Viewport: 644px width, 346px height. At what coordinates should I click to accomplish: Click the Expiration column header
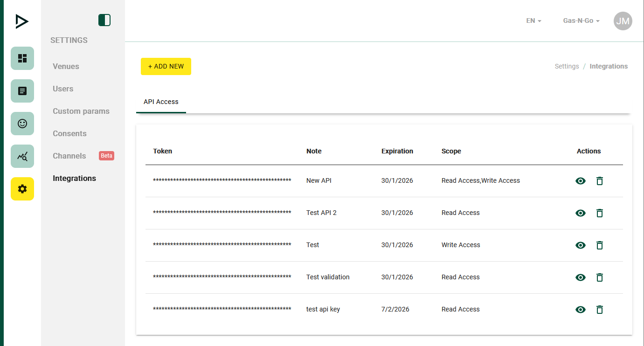pyautogui.click(x=397, y=151)
